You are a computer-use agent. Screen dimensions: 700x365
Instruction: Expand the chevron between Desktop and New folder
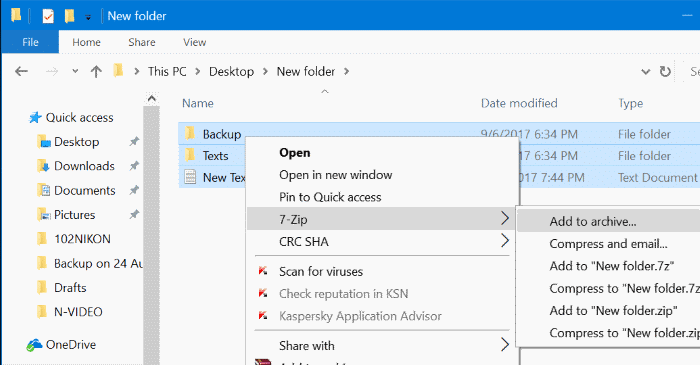coord(265,71)
